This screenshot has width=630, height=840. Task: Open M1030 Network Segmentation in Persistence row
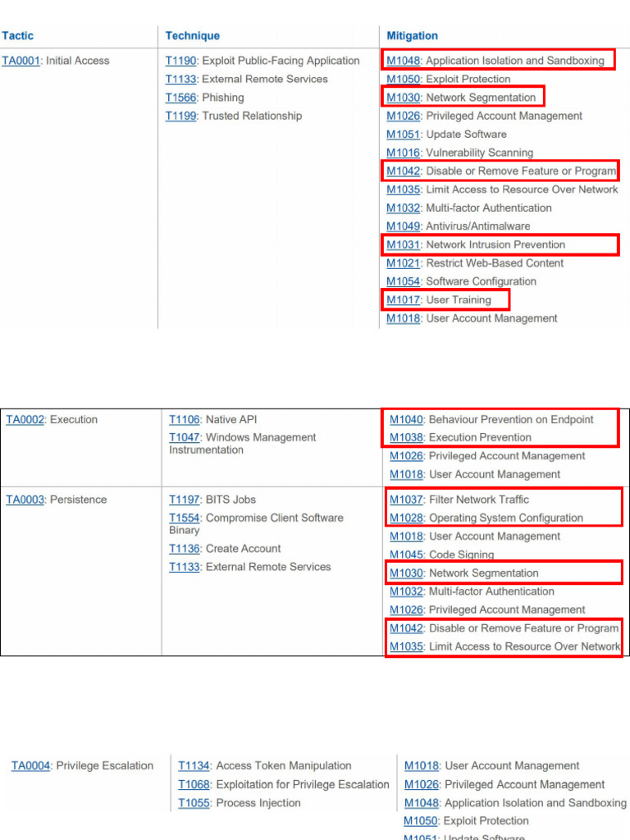click(406, 573)
